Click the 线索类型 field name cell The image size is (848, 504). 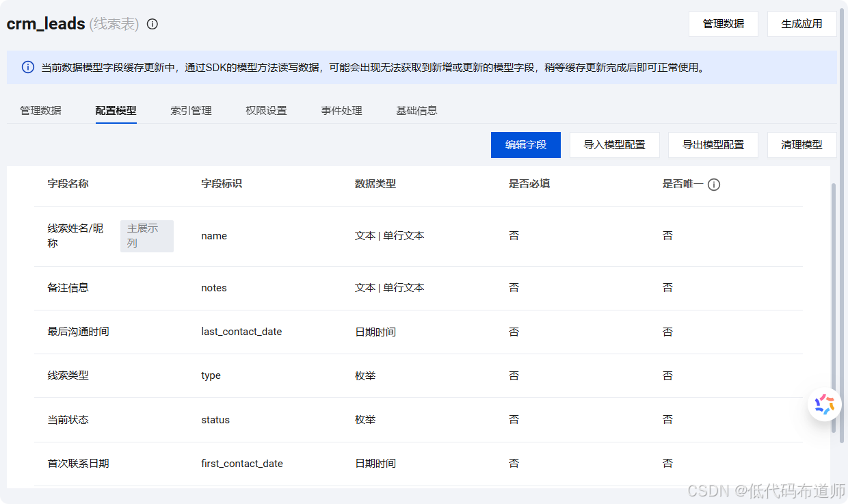pyautogui.click(x=68, y=375)
